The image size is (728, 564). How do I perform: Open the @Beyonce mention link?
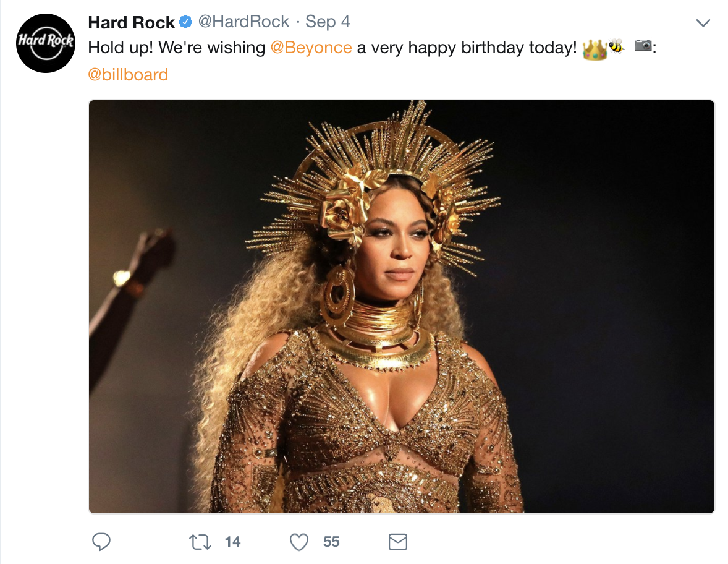tap(311, 48)
